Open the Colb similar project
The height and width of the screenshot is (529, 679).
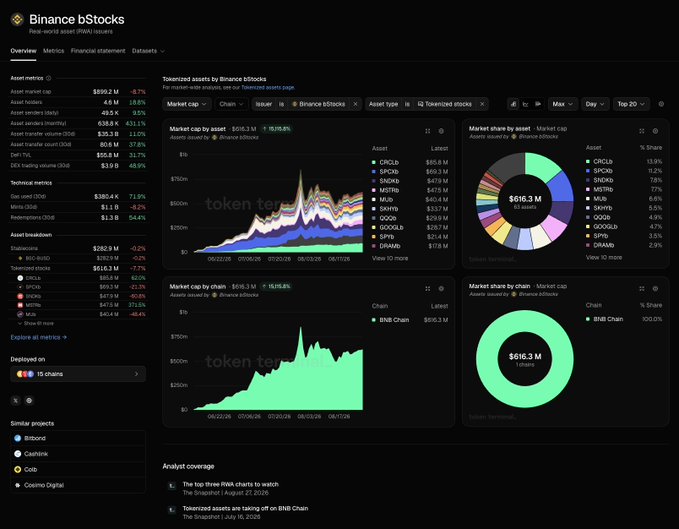(78, 469)
